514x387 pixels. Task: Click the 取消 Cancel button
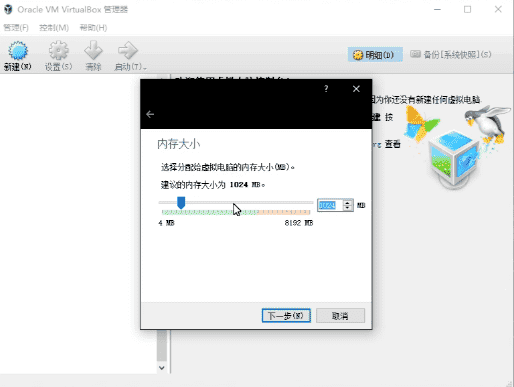tap(340, 315)
